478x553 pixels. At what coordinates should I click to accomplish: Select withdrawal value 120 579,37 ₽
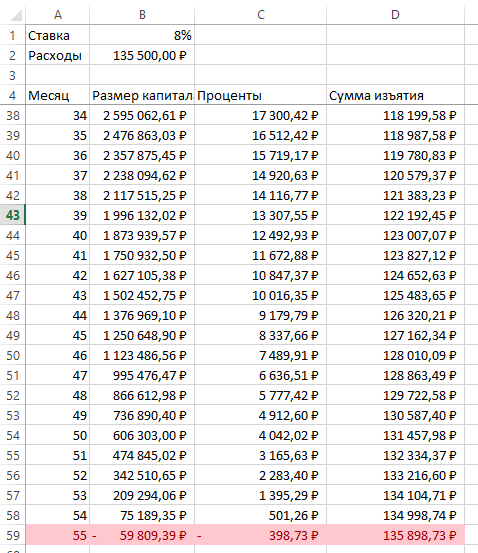point(395,175)
